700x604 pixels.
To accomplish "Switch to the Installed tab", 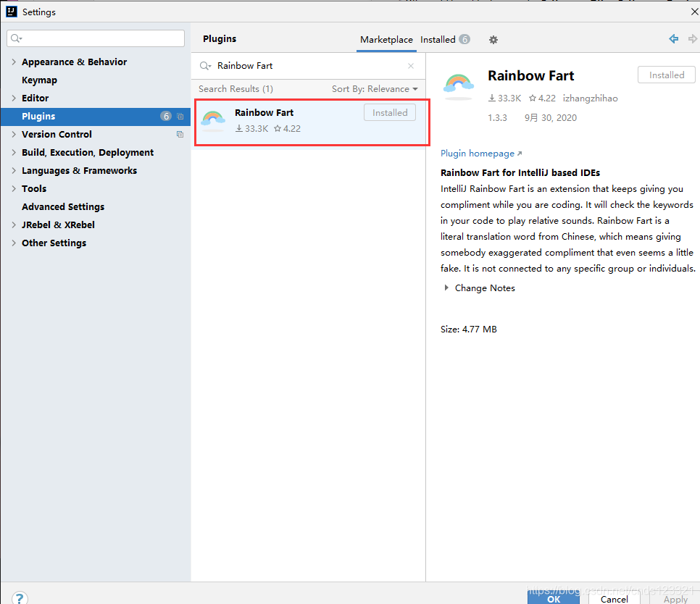I will (x=445, y=40).
